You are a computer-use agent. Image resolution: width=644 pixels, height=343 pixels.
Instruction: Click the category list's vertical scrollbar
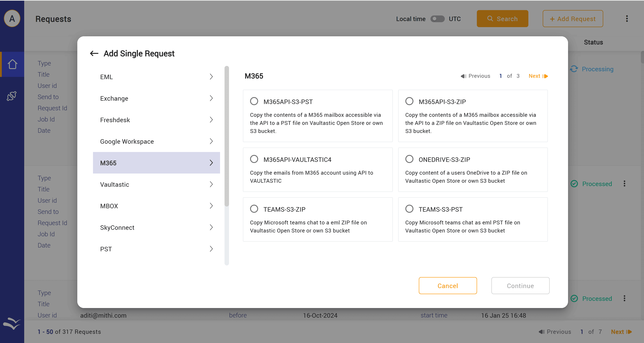[227, 136]
